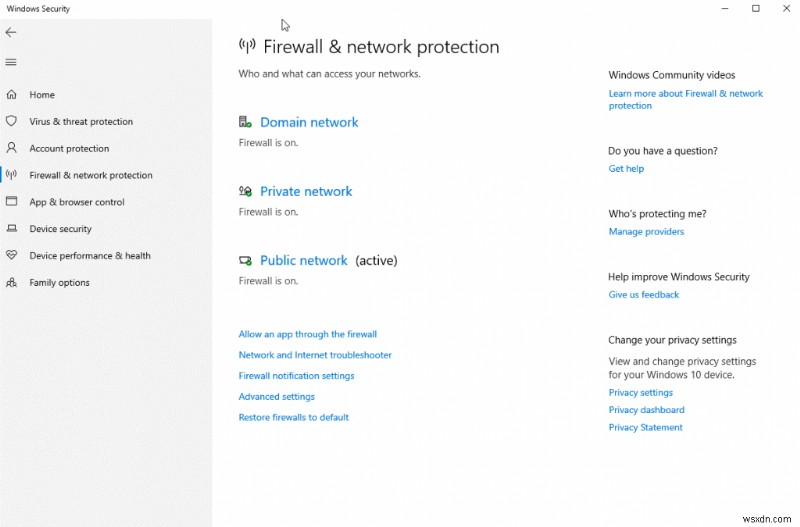Open Private network settings
The image size is (800, 527).
[x=306, y=191]
